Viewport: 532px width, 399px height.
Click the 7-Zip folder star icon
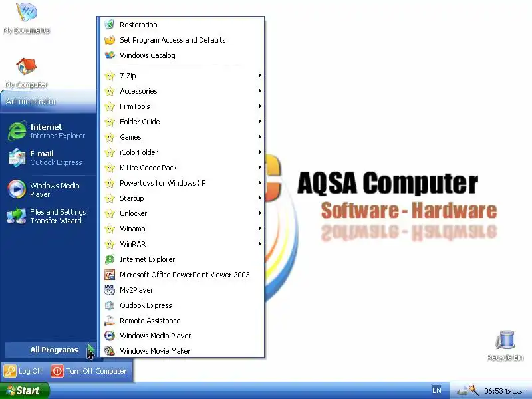pos(110,76)
